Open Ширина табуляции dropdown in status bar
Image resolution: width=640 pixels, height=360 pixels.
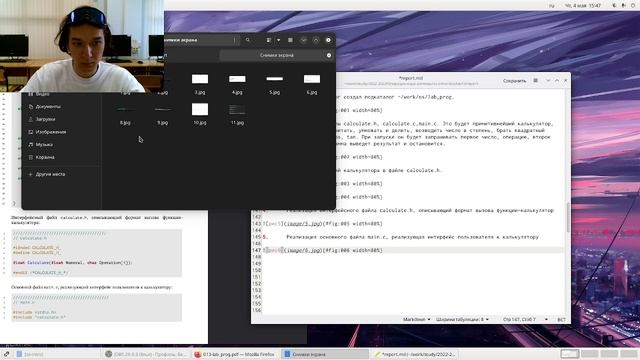click(x=462, y=319)
